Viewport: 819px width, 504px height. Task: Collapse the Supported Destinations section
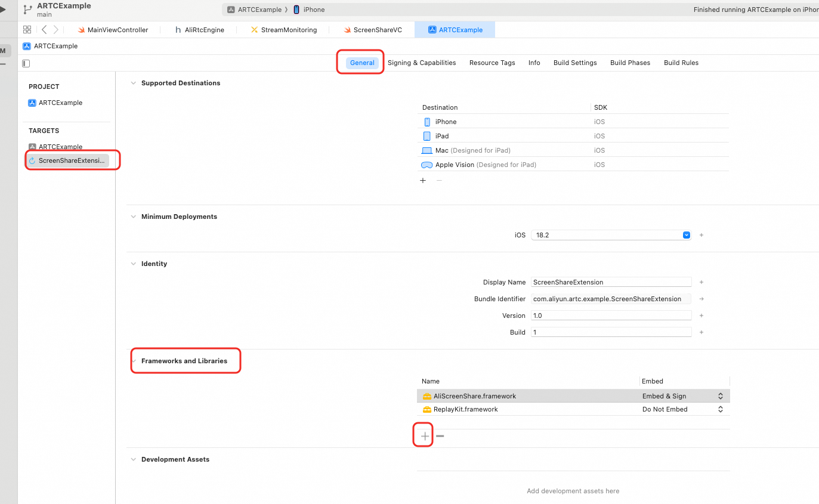[x=133, y=83]
